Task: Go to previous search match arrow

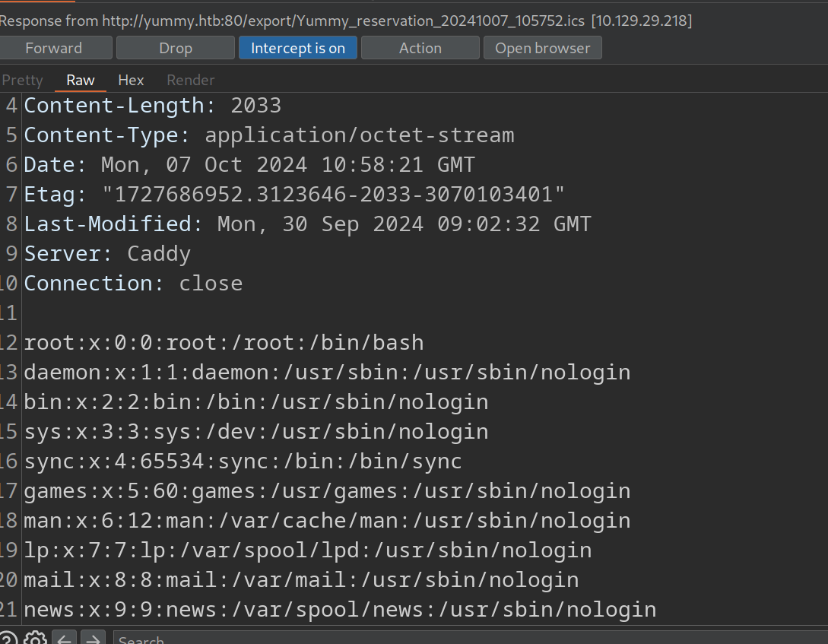Action: click(x=64, y=639)
